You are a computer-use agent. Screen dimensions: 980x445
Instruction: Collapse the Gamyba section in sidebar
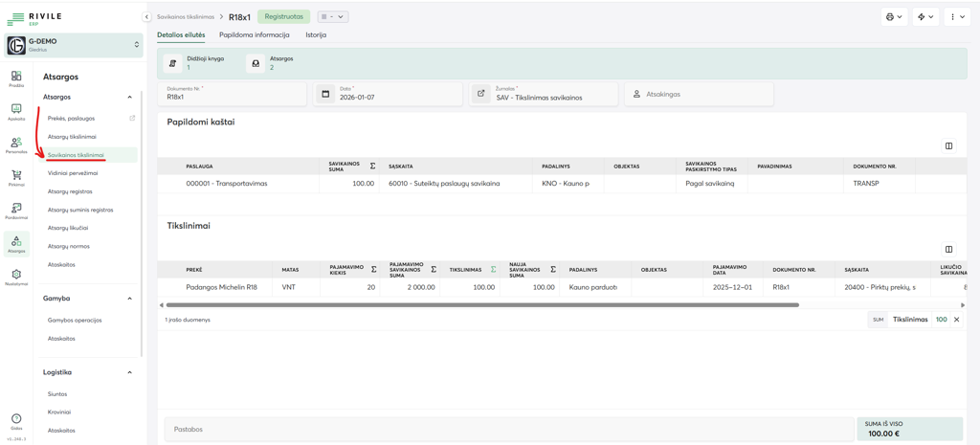(130, 299)
